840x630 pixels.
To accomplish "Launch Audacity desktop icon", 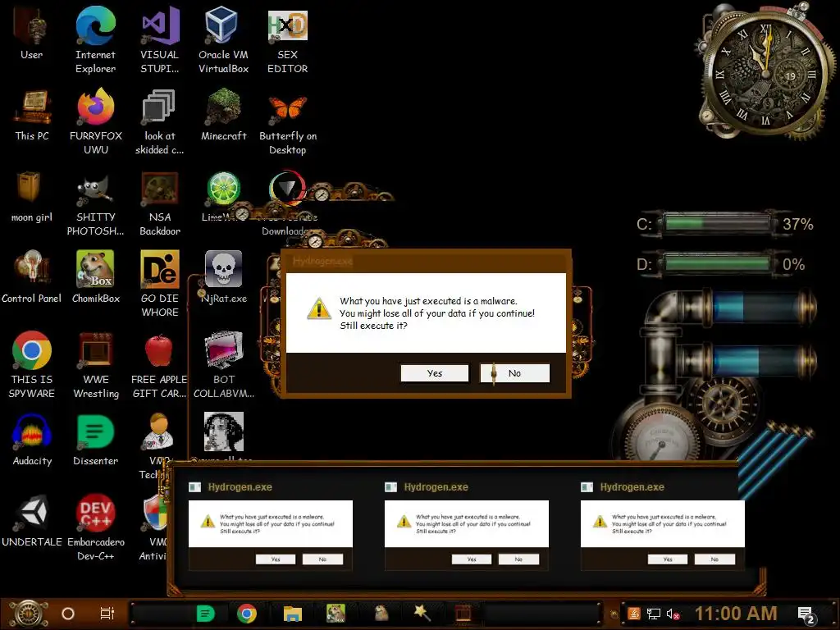I will coord(32,440).
